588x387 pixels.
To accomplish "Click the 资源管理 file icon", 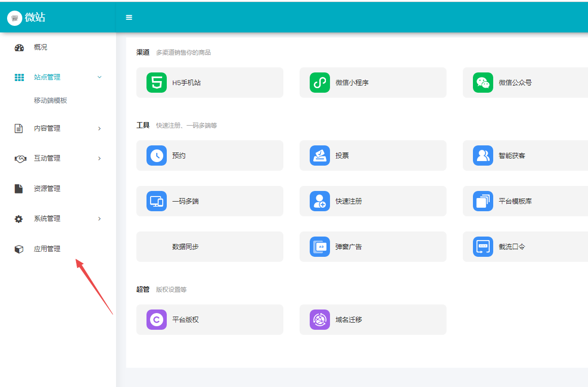I will [19, 188].
